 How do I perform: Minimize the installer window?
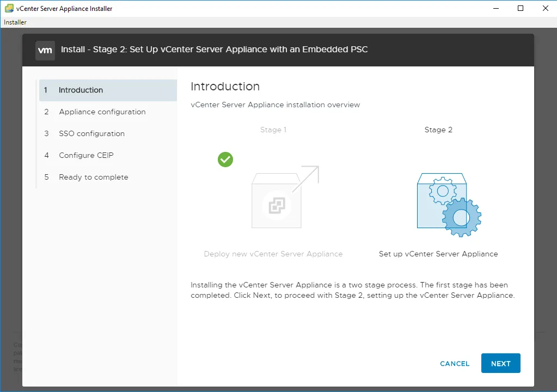496,8
